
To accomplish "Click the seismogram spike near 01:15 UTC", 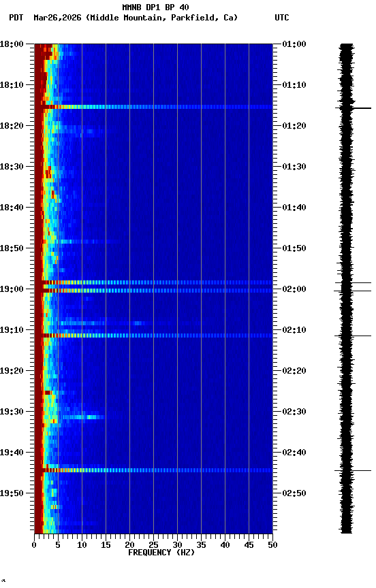I will pyautogui.click(x=353, y=108).
